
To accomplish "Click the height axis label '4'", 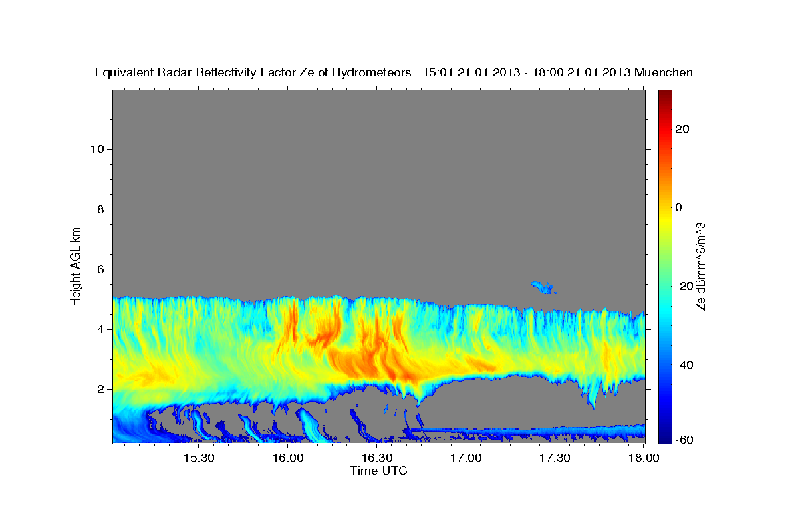I will pos(99,329).
